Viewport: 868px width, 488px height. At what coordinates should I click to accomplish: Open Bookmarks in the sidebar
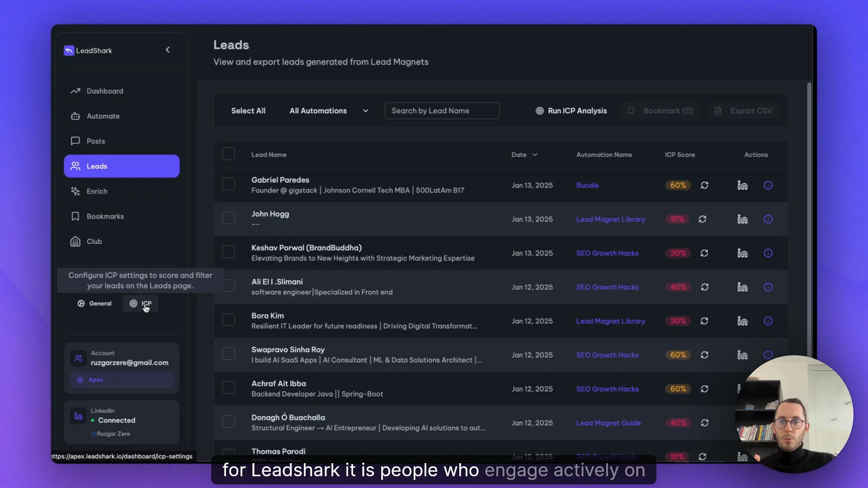105,216
